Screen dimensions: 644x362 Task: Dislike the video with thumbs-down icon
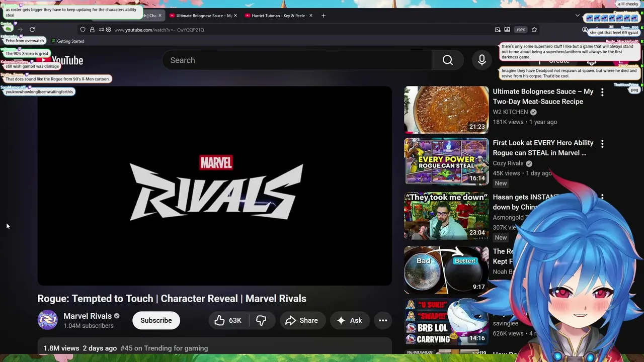click(261, 320)
